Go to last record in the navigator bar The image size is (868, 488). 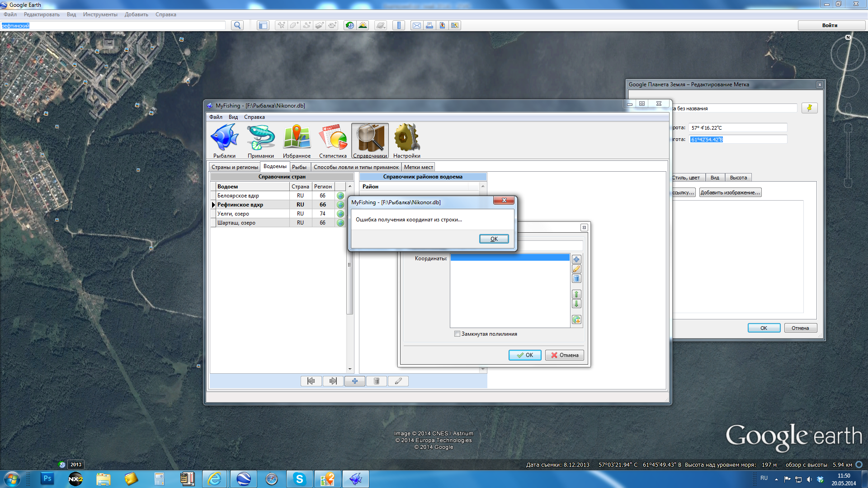(x=333, y=381)
